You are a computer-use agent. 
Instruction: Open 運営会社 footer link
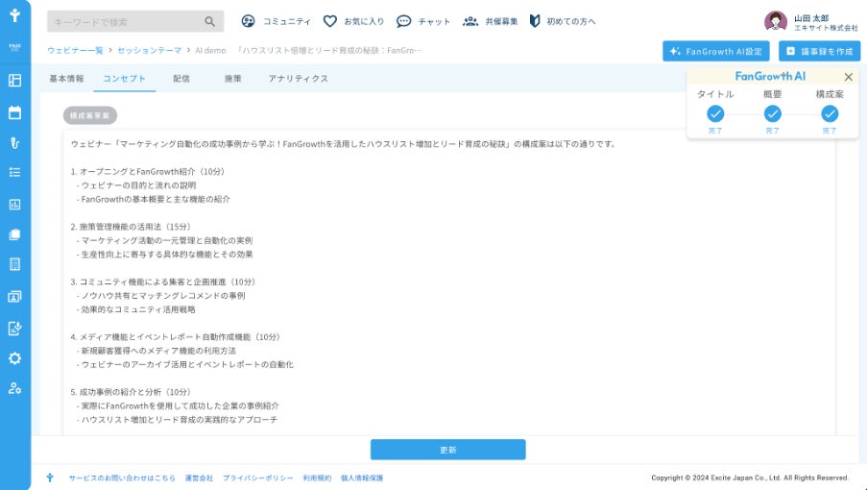(199, 478)
